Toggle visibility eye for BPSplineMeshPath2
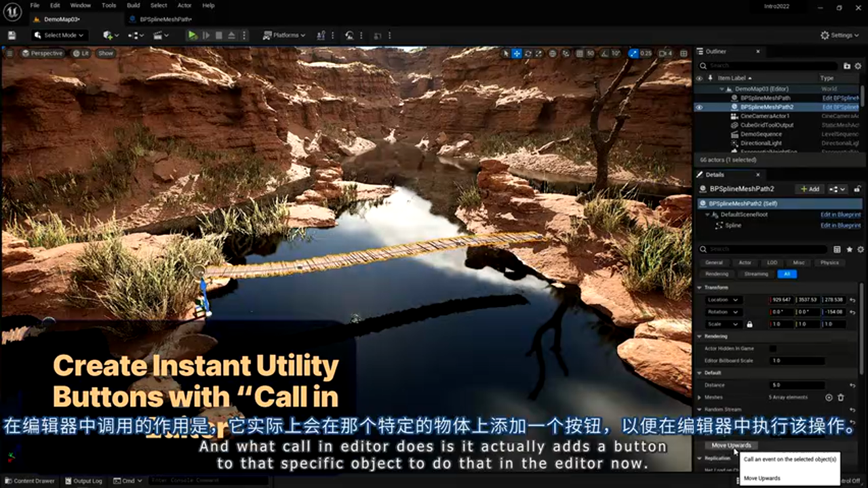 [x=699, y=107]
